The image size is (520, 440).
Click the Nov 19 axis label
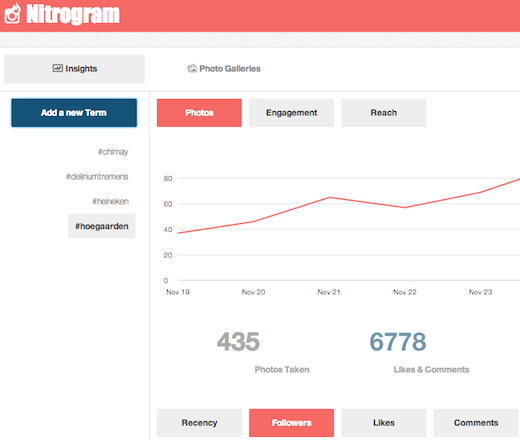pyautogui.click(x=178, y=292)
